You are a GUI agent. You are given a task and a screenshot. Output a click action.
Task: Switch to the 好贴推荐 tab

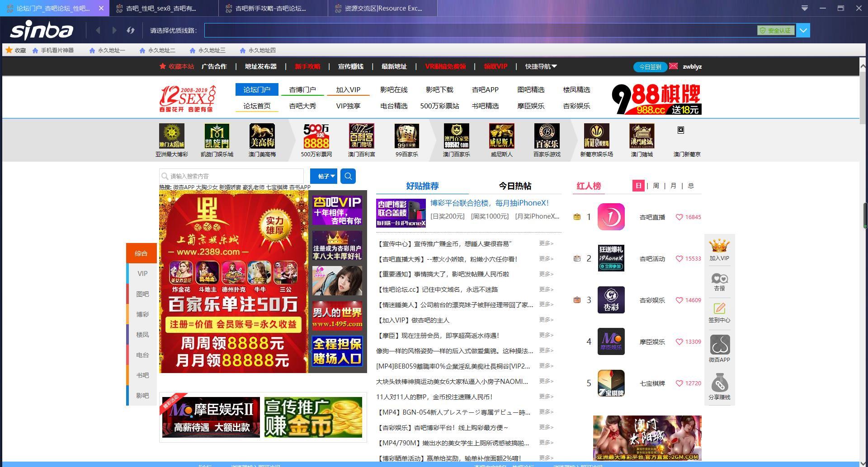[x=422, y=186]
